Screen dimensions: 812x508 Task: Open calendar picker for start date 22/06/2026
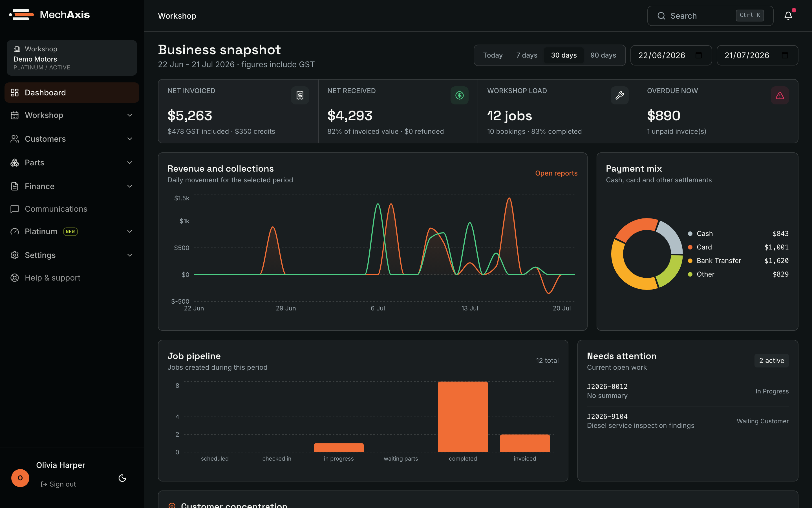[x=699, y=55]
